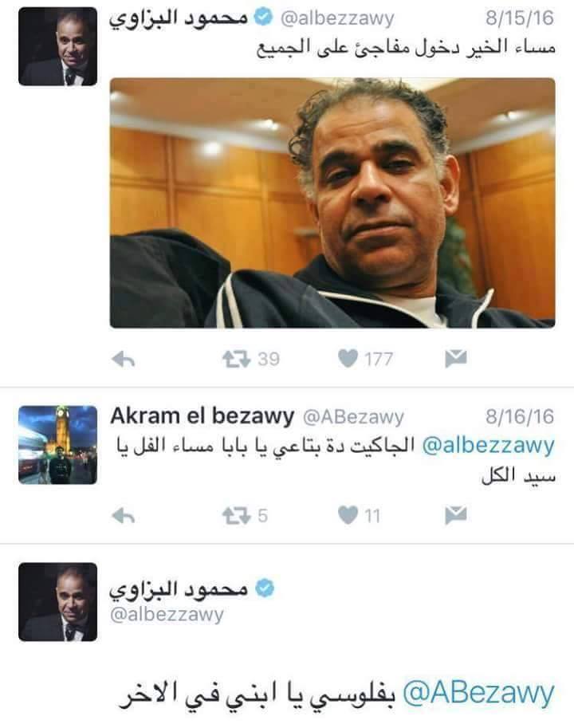Viewport: 574px width, 728px height.
Task: Open @ABezawy handle beside Akram's name
Action: pyautogui.click(x=353, y=417)
